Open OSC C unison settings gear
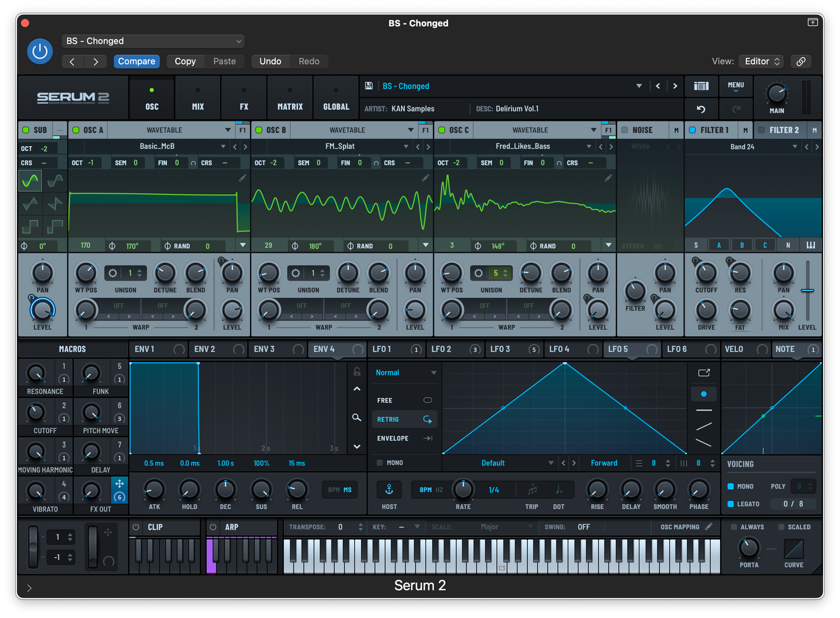 click(478, 273)
